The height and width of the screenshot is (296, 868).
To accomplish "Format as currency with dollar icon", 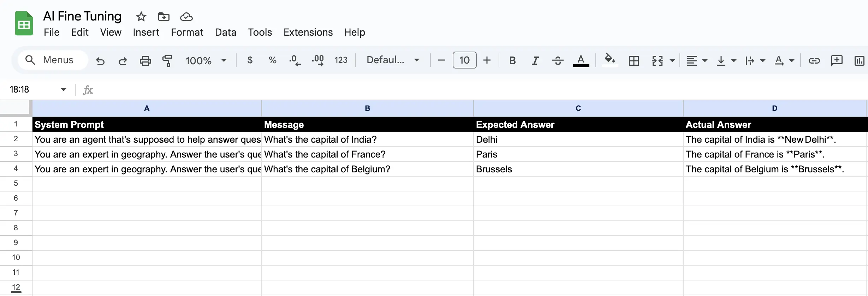I will click(250, 60).
